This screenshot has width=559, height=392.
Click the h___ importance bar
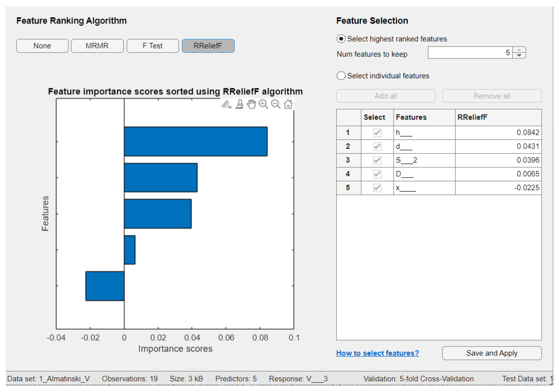pyautogui.click(x=195, y=141)
